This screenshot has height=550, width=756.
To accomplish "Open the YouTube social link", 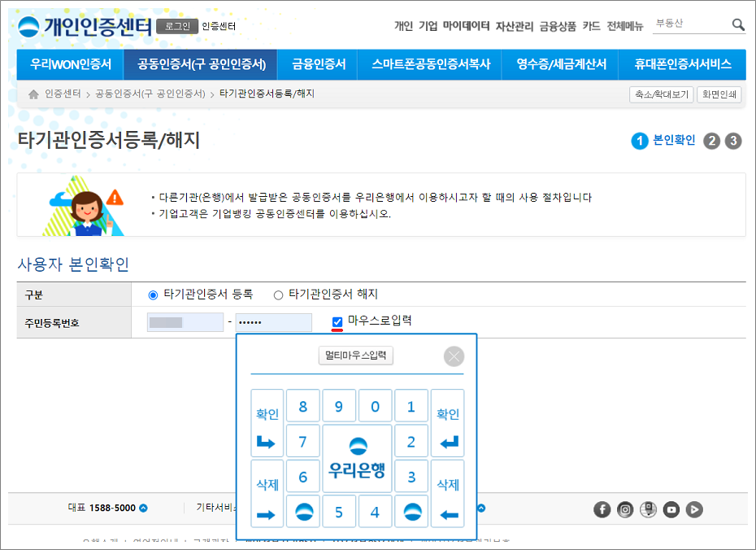I will [x=671, y=509].
